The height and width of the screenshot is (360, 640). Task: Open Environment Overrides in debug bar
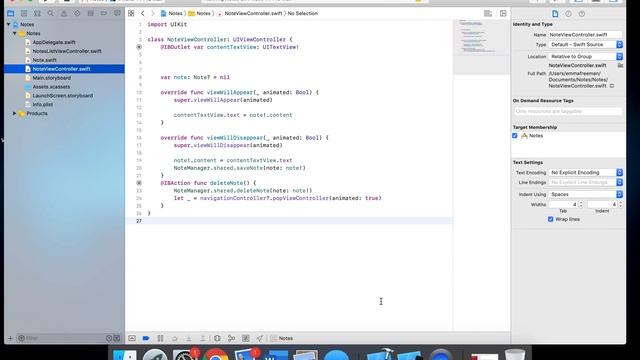[245, 338]
